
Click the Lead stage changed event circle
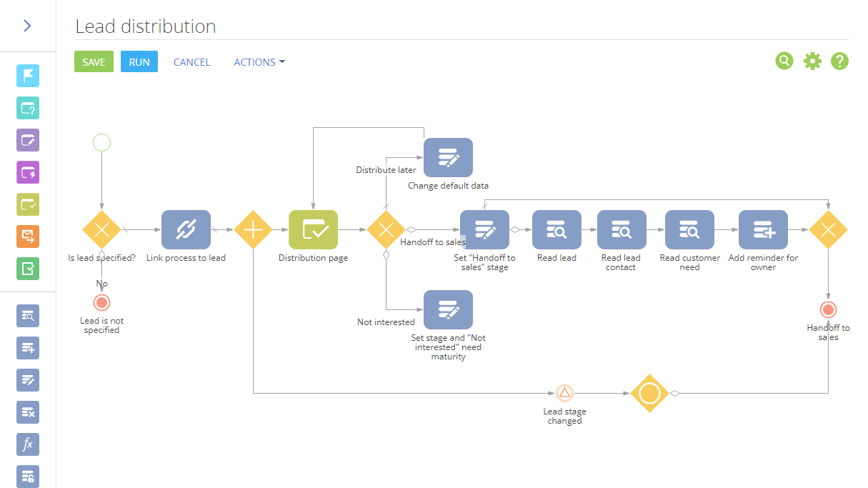click(x=564, y=393)
